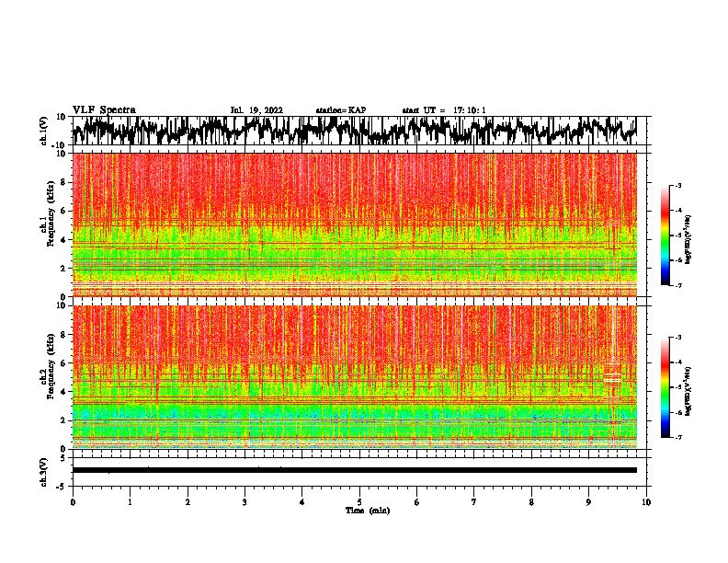
Task: Click time axis tick label "1"
Action: [130, 502]
